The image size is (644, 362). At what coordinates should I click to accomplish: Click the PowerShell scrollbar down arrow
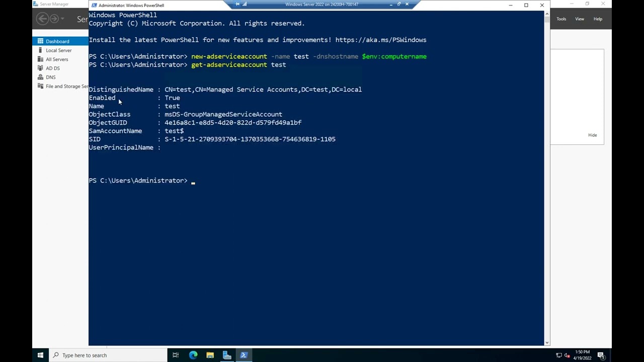point(547,342)
